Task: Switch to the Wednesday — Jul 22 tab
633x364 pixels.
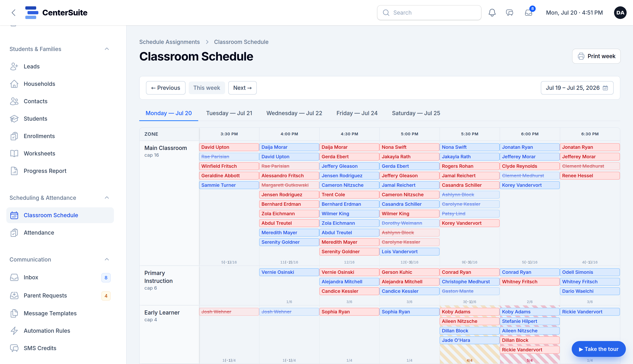Action: pyautogui.click(x=294, y=113)
